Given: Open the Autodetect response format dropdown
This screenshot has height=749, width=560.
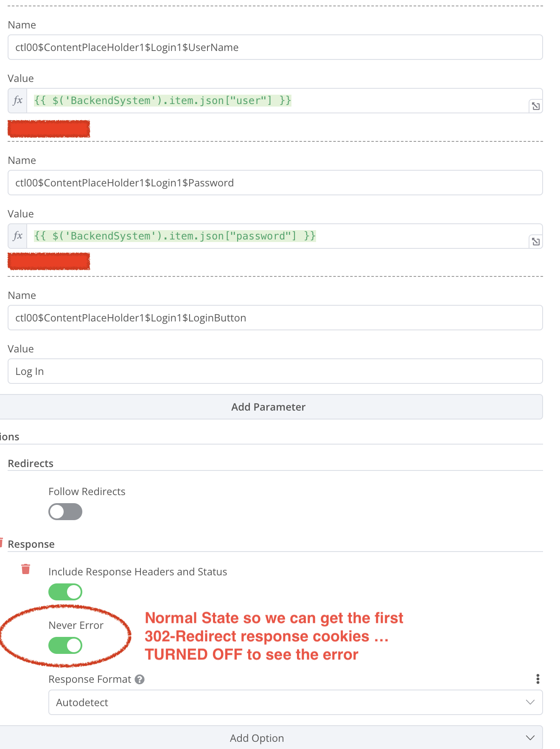Looking at the screenshot, I should (288, 702).
